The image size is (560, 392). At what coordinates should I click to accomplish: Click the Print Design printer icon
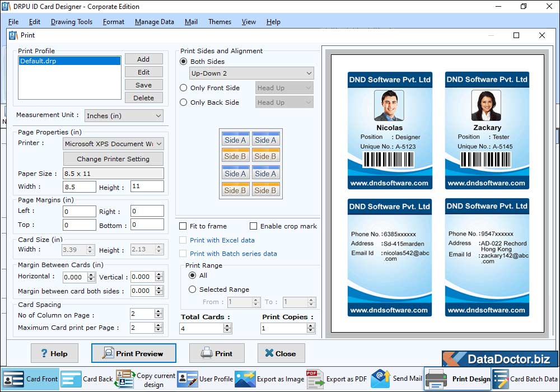coord(436,379)
